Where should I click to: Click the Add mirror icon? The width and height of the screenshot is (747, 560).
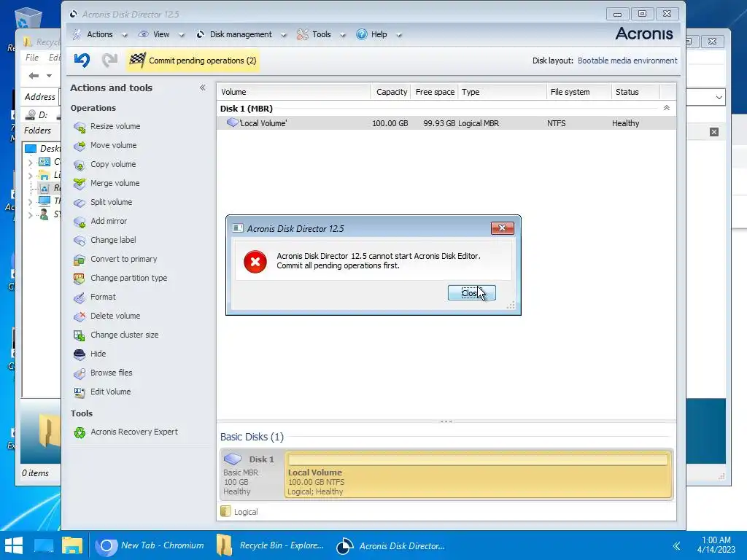(79, 222)
